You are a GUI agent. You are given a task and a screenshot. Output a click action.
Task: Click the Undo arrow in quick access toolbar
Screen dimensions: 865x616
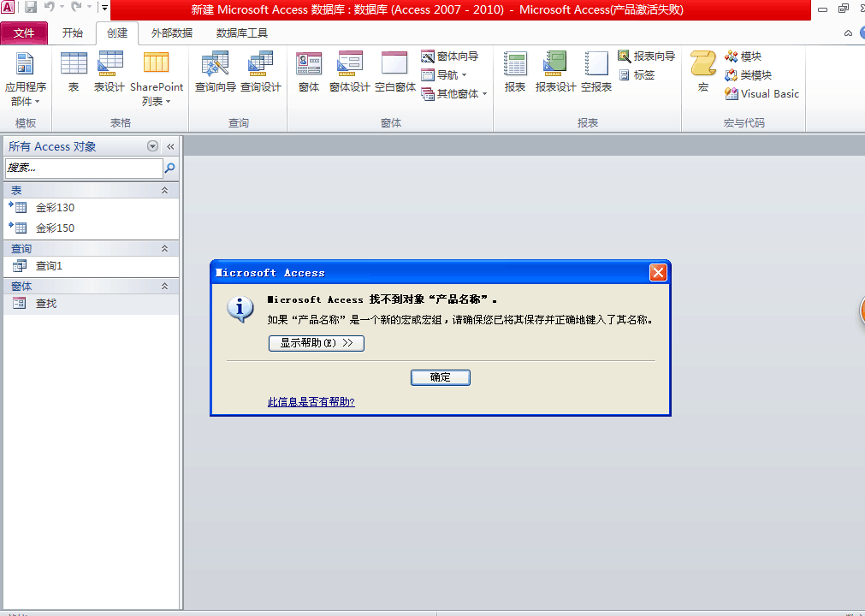pos(50,7)
